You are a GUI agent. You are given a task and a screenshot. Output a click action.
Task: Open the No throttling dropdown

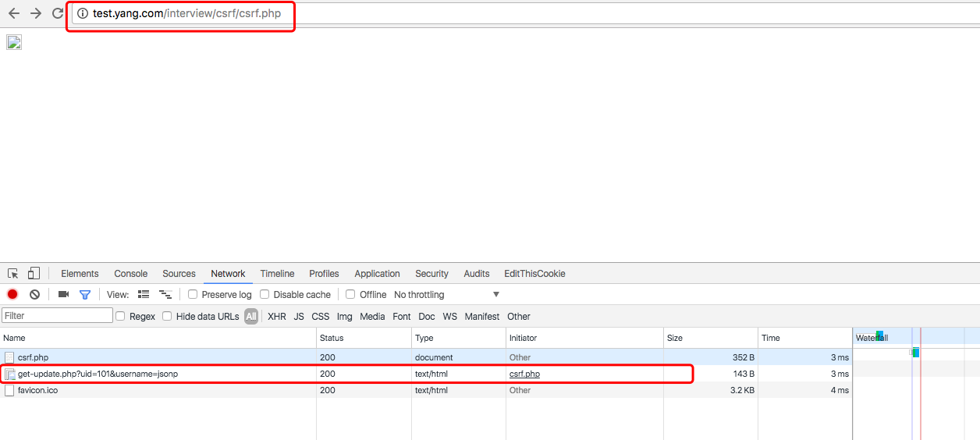(446, 294)
